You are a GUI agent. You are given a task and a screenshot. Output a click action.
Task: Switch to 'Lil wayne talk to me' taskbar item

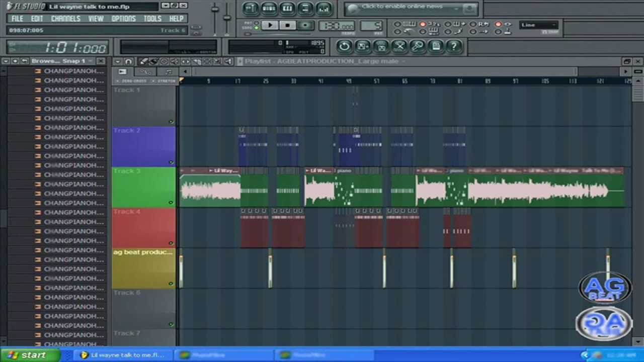pos(123,355)
